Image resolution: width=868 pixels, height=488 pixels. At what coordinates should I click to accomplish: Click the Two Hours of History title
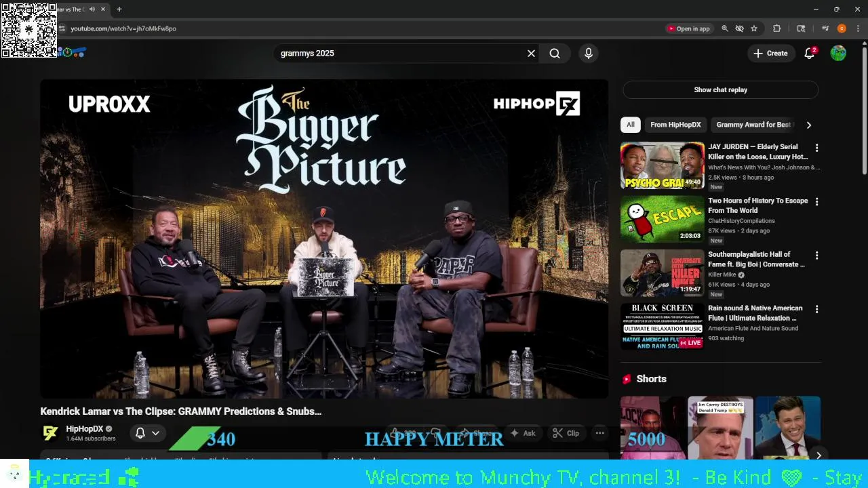point(758,205)
